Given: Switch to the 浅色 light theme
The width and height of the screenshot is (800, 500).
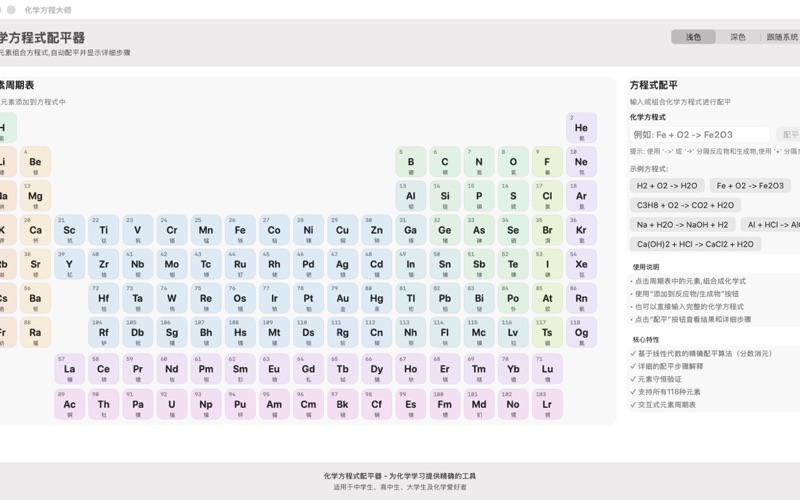Looking at the screenshot, I should click(x=693, y=37).
